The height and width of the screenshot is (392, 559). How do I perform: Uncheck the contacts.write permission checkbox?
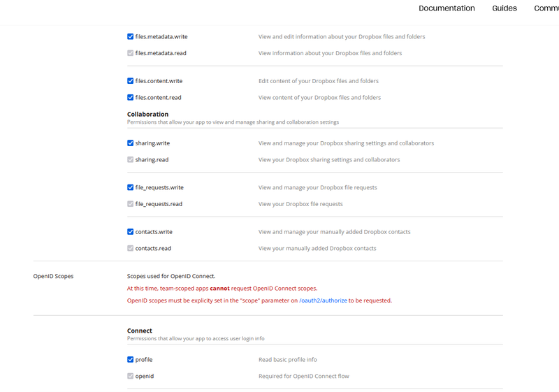[131, 232]
